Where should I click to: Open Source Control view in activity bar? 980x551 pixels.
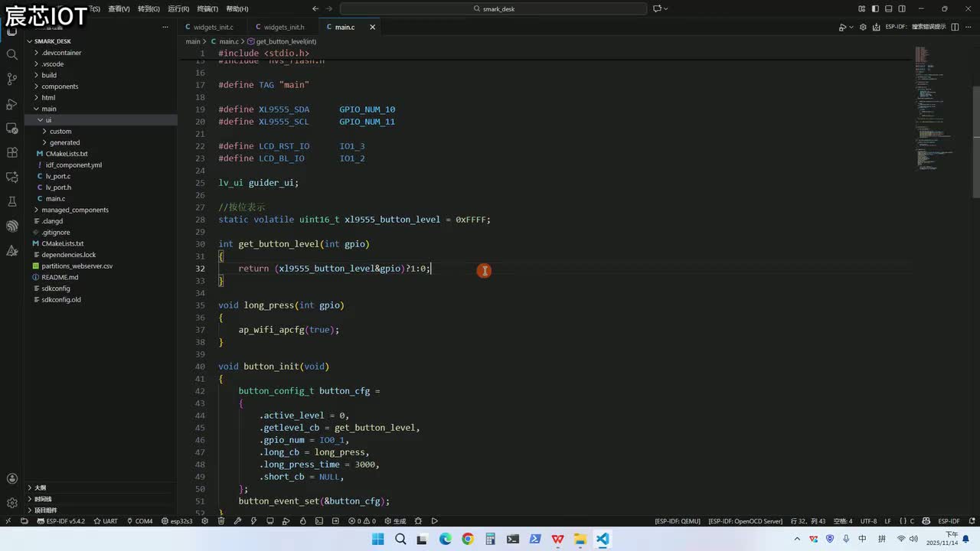[11, 79]
